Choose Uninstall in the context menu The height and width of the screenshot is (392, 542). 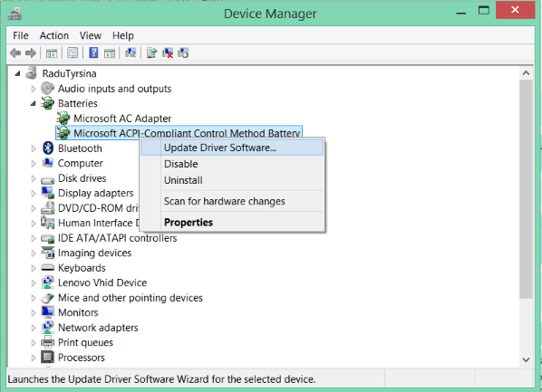pos(232,180)
